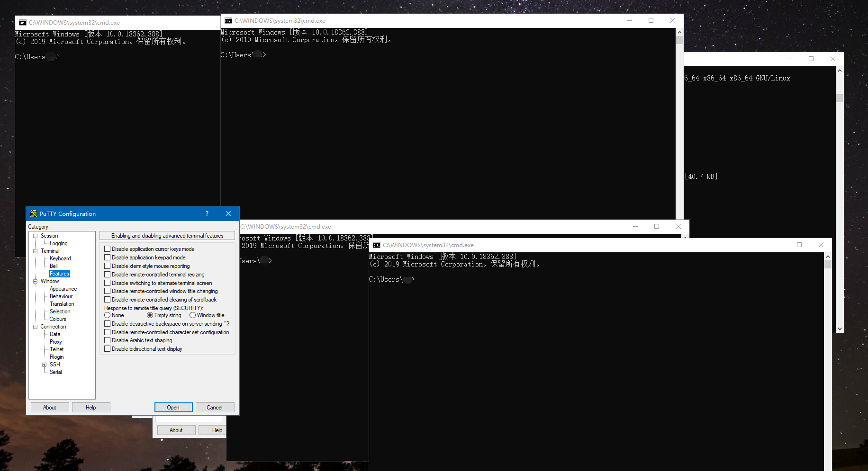868x471 pixels.
Task: Maximize the Linux terminal window on right
Action: pyautogui.click(x=811, y=59)
